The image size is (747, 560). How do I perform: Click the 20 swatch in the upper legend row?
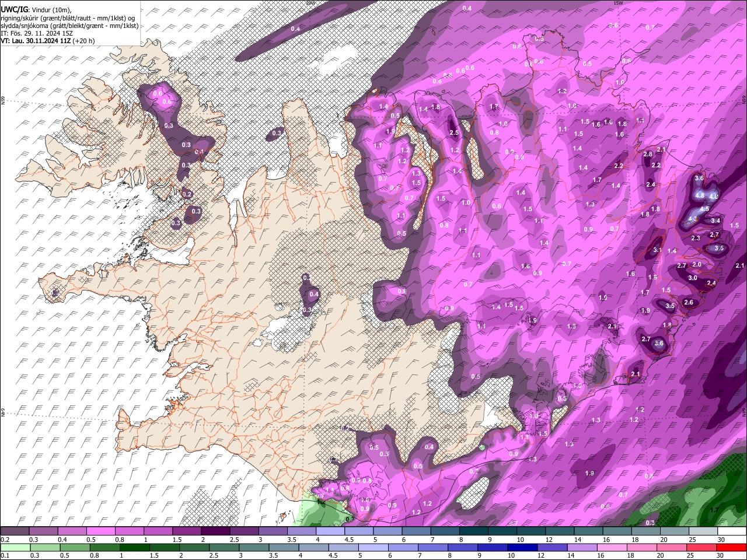tap(674, 531)
